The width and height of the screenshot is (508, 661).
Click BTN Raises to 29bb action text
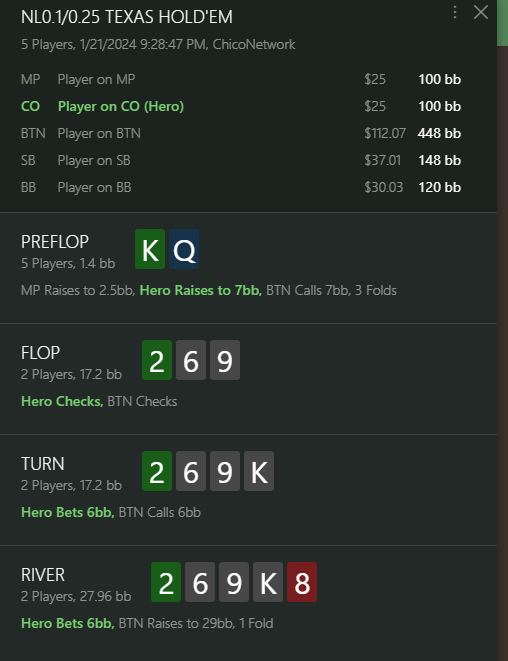click(x=177, y=623)
